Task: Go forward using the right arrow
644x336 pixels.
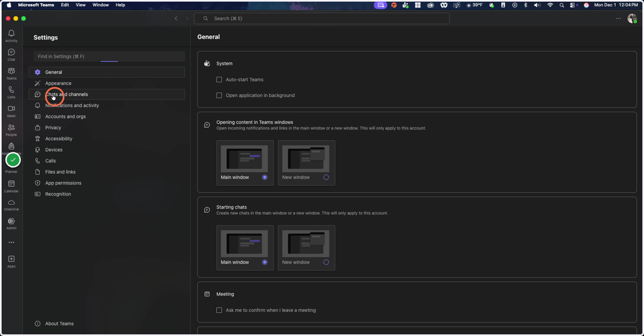Action: point(187,18)
